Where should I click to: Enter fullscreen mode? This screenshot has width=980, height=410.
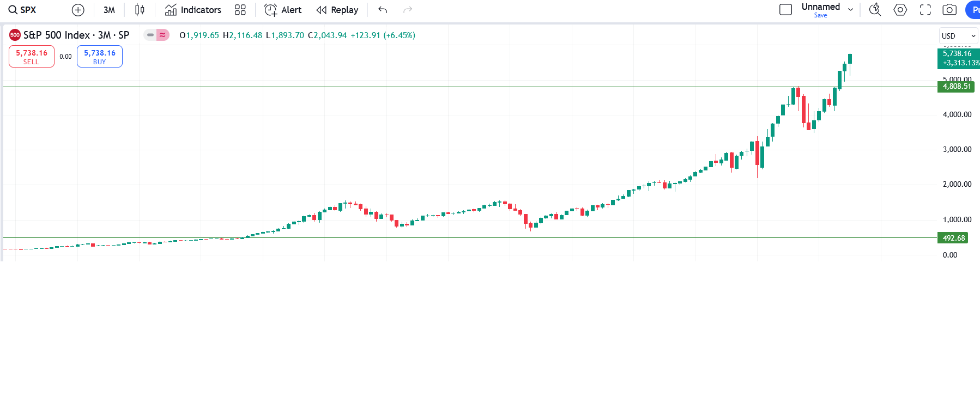pyautogui.click(x=925, y=10)
